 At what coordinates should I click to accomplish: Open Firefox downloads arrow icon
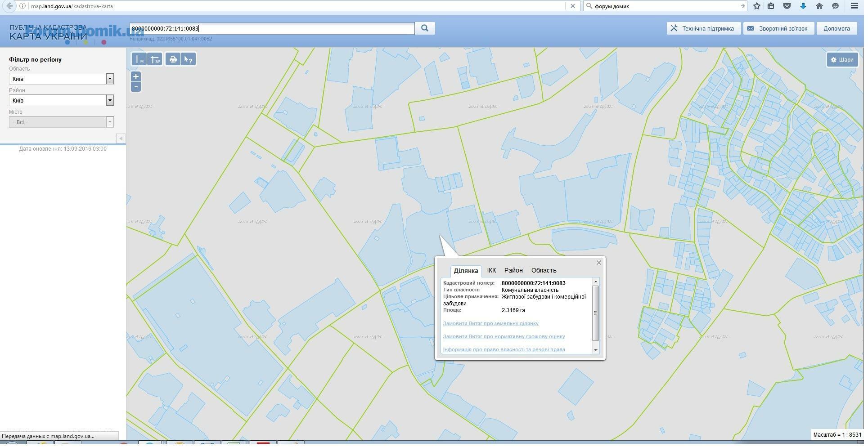[803, 6]
